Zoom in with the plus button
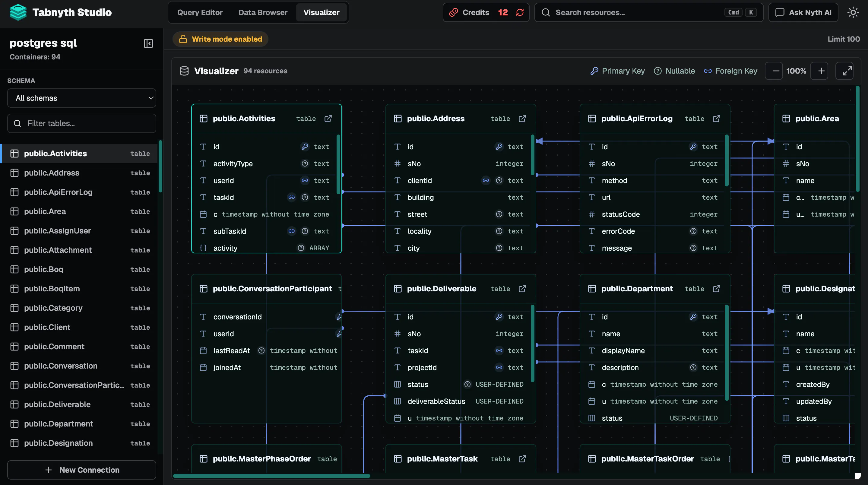 click(x=819, y=71)
